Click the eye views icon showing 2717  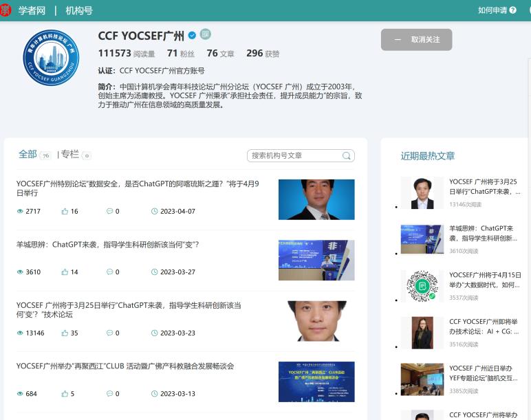(20, 212)
